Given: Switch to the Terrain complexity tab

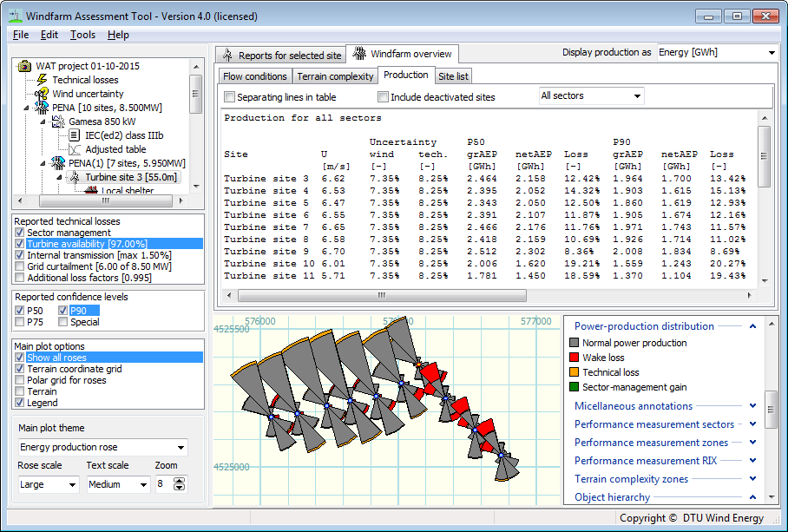Looking at the screenshot, I should pyautogui.click(x=335, y=76).
